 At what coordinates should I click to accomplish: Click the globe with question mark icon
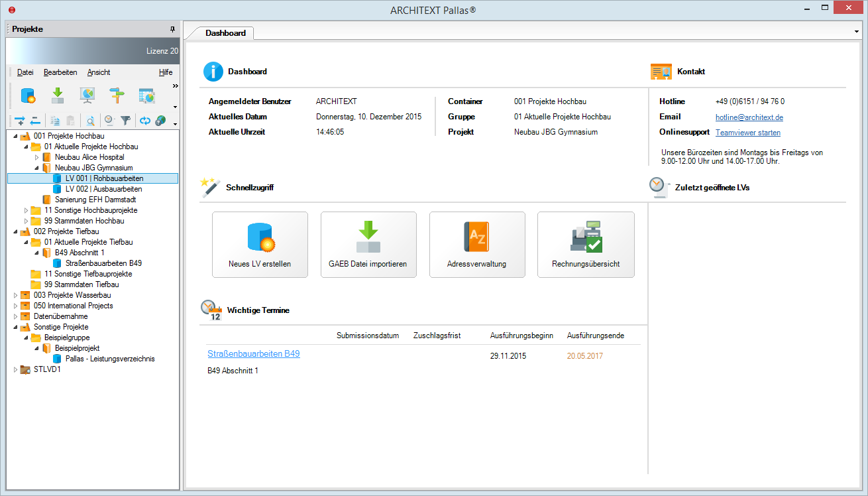(160, 121)
